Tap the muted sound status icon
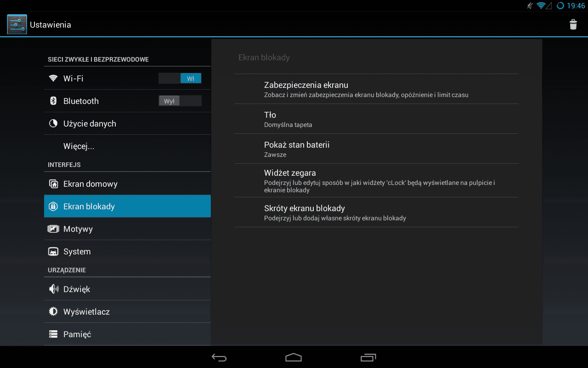This screenshot has width=588, height=368. [x=530, y=6]
